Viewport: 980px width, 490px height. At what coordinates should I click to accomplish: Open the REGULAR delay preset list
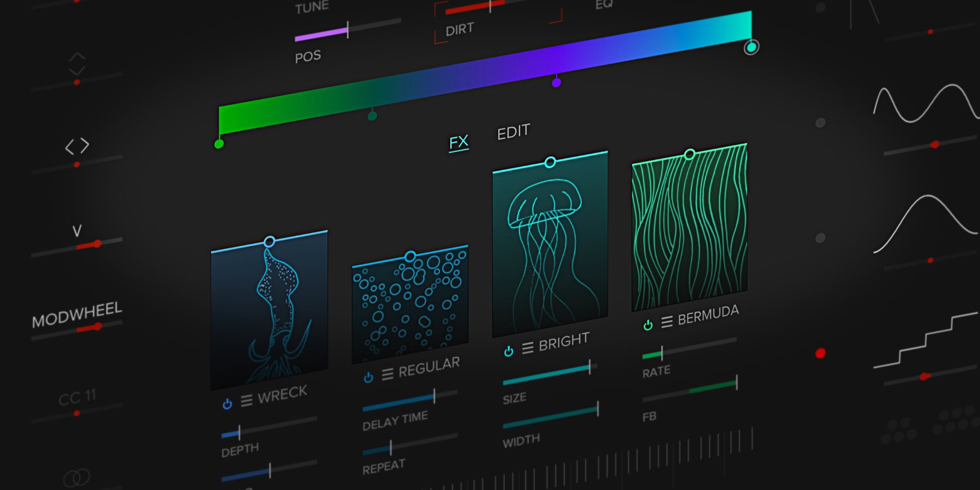click(387, 374)
